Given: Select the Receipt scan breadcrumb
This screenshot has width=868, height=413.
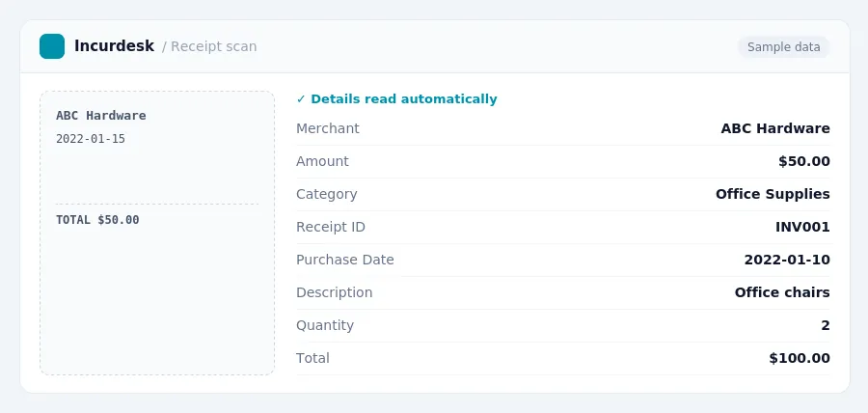Looking at the screenshot, I should click(x=214, y=46).
